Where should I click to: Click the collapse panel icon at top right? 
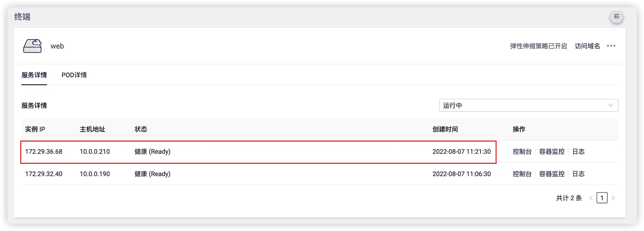pyautogui.click(x=616, y=17)
